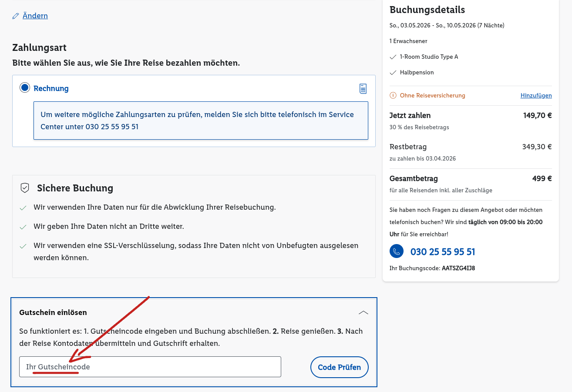This screenshot has width=572, height=392.
Task: Select the Rechnung radio button
Action: (x=25, y=87)
